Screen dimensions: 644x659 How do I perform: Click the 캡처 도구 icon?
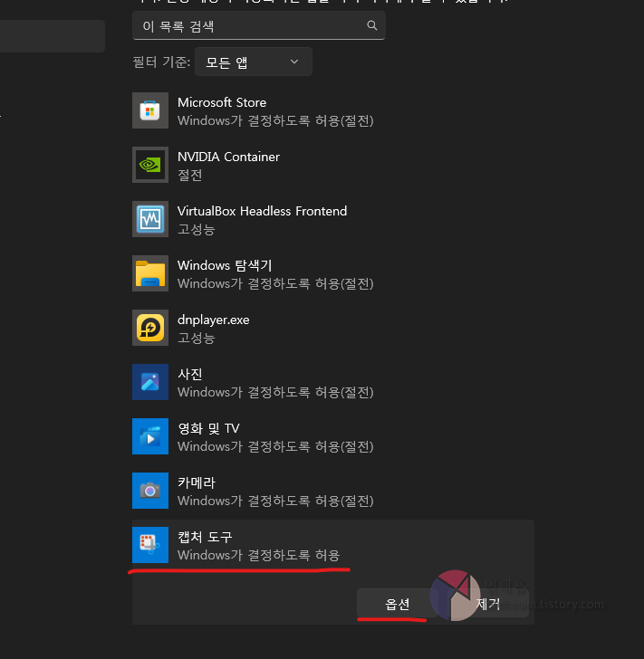tap(150, 545)
